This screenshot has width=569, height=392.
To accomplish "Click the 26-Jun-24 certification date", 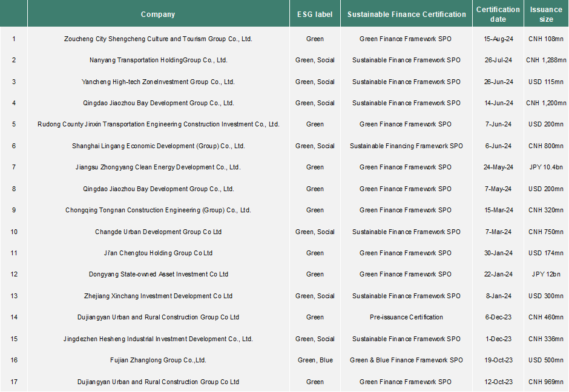I will pos(498,82).
